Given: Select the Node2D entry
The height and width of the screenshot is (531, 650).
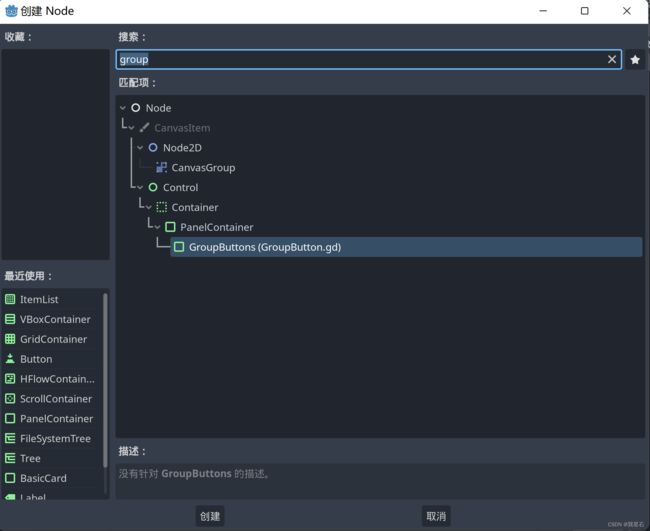Looking at the screenshot, I should [182, 148].
